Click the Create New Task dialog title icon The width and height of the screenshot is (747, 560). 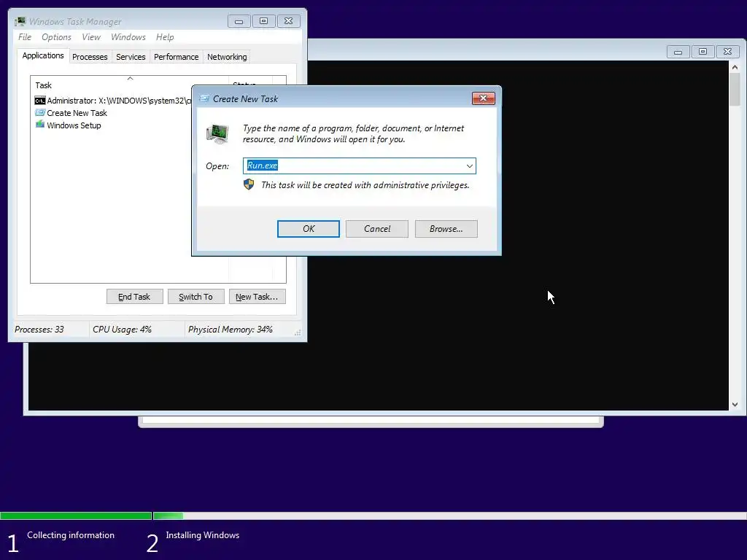[x=204, y=98]
